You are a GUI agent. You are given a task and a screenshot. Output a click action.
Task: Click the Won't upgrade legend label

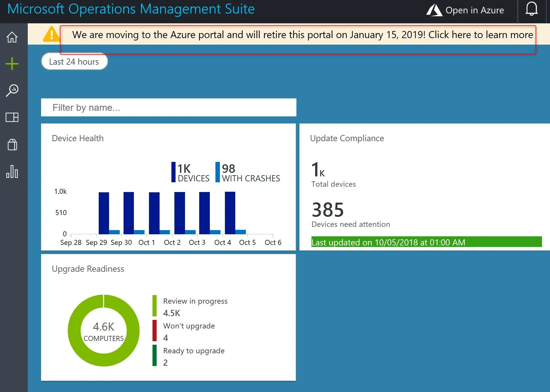189,326
